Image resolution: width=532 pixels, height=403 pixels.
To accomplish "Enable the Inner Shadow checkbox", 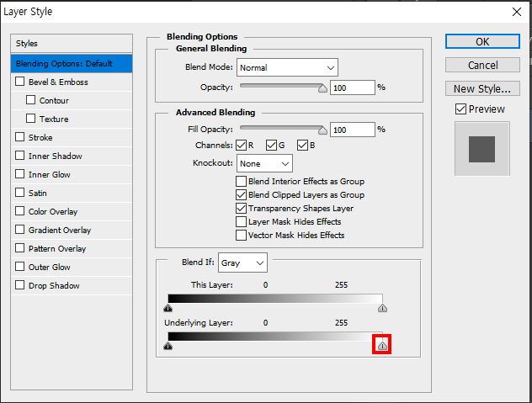I will (20, 156).
